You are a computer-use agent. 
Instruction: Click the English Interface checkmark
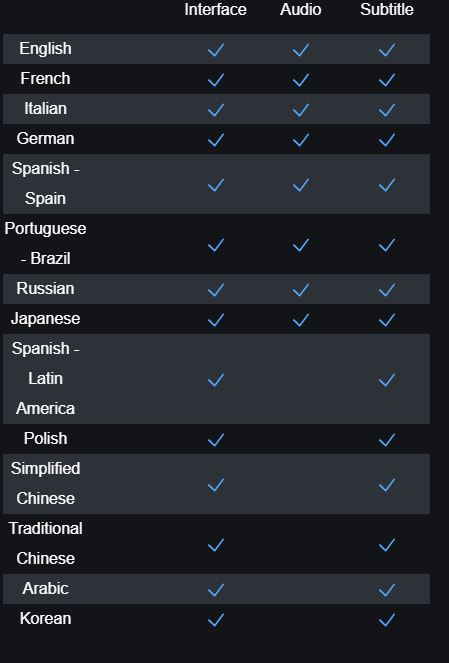(x=216, y=49)
